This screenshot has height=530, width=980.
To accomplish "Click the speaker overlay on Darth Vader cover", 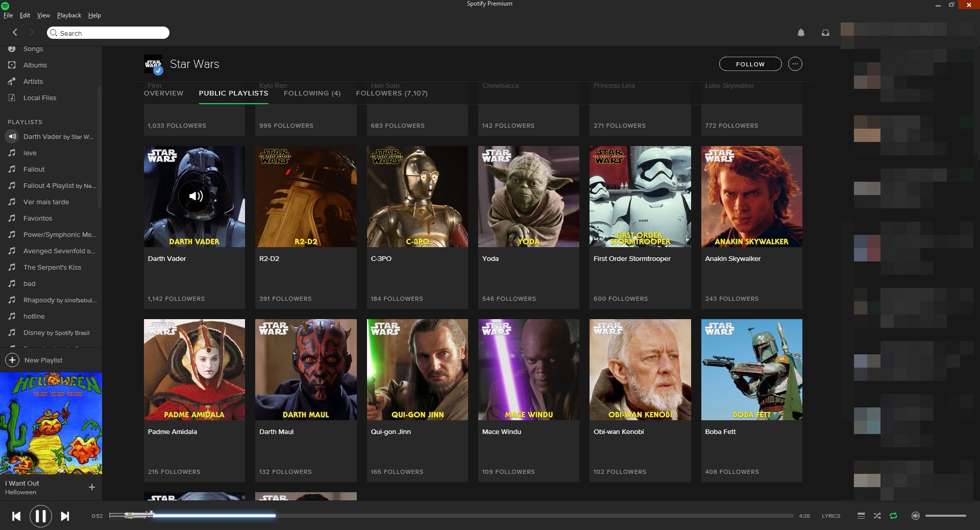I will click(195, 196).
